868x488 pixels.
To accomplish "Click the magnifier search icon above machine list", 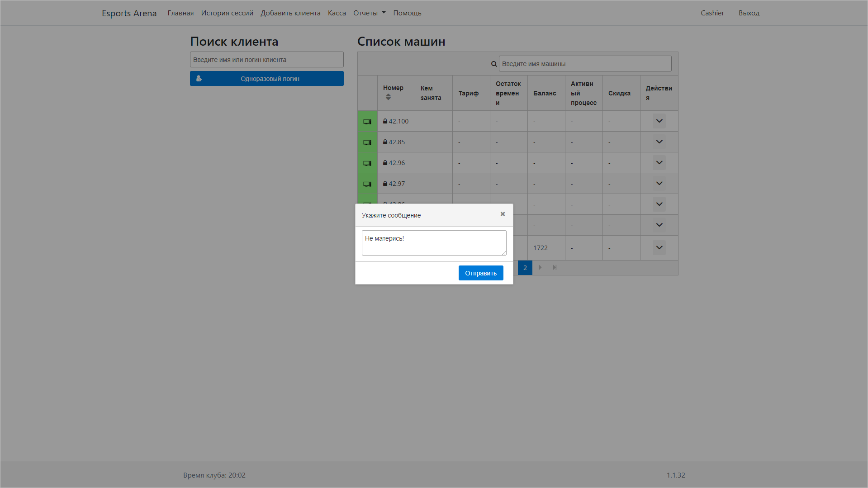I will point(494,64).
